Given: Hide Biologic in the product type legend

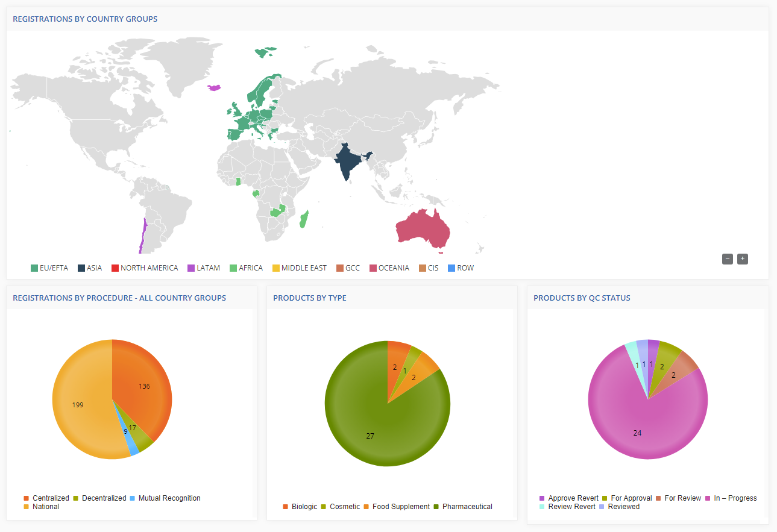Looking at the screenshot, I should point(300,507).
